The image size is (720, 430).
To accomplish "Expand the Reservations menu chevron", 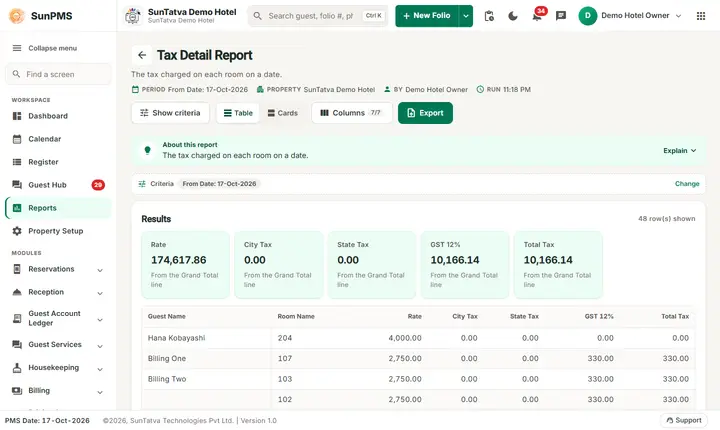I will tap(100, 270).
